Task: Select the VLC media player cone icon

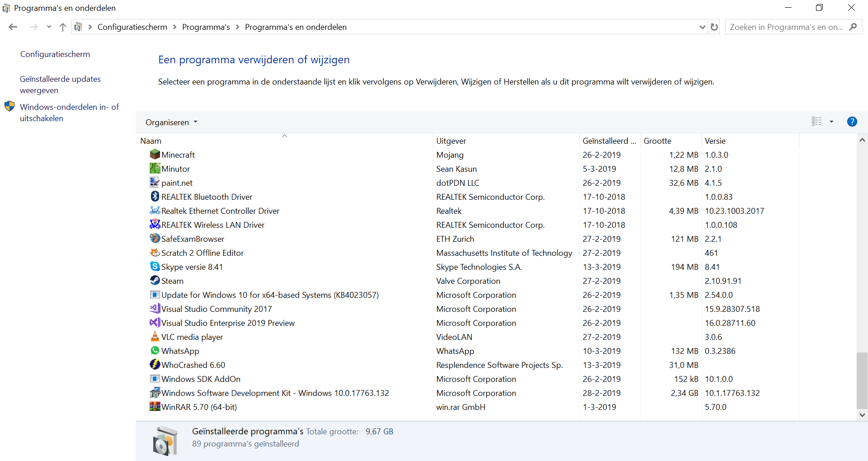Action: [x=155, y=337]
